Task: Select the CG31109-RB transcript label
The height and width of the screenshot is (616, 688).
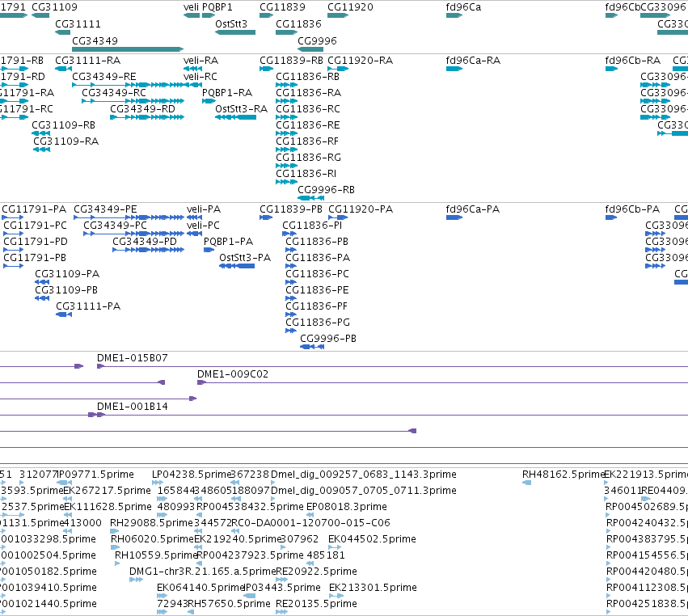Action: (63, 125)
